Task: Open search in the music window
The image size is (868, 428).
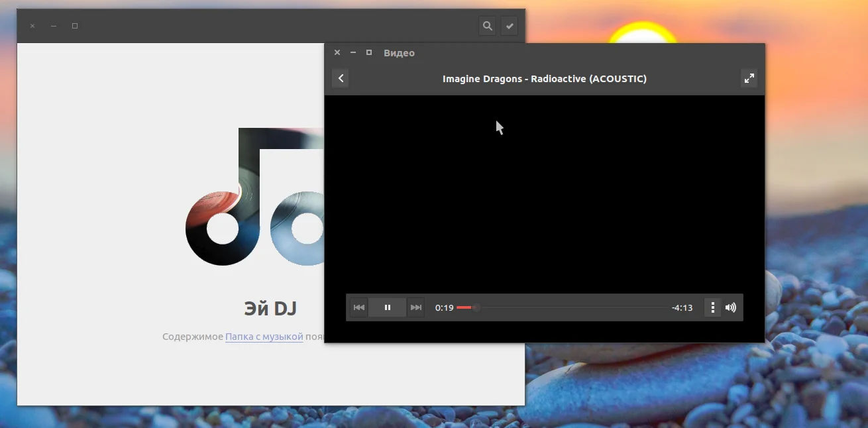Action: [x=488, y=26]
